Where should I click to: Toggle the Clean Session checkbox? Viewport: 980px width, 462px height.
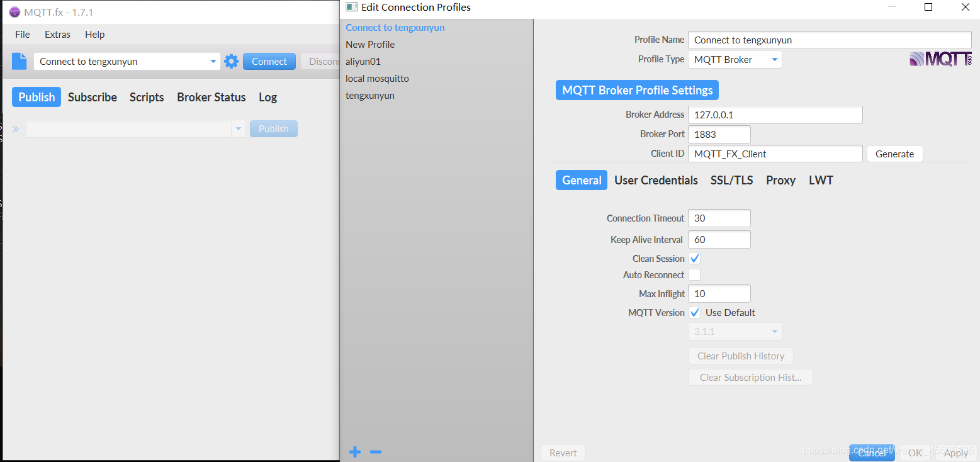point(694,259)
